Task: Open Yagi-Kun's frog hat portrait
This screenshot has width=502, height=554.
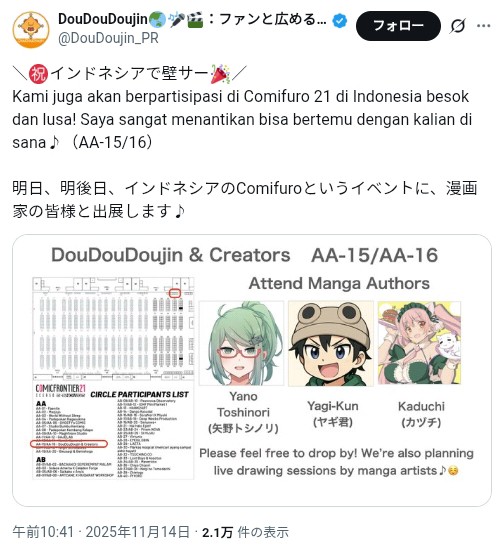Action: point(331,343)
